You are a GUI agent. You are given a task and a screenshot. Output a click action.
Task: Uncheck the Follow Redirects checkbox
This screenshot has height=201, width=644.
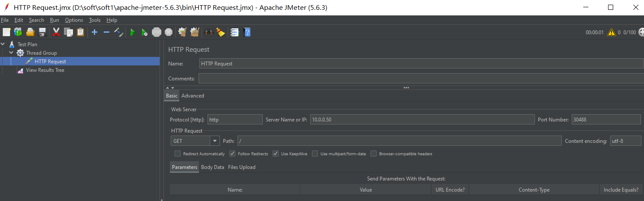pyautogui.click(x=232, y=154)
